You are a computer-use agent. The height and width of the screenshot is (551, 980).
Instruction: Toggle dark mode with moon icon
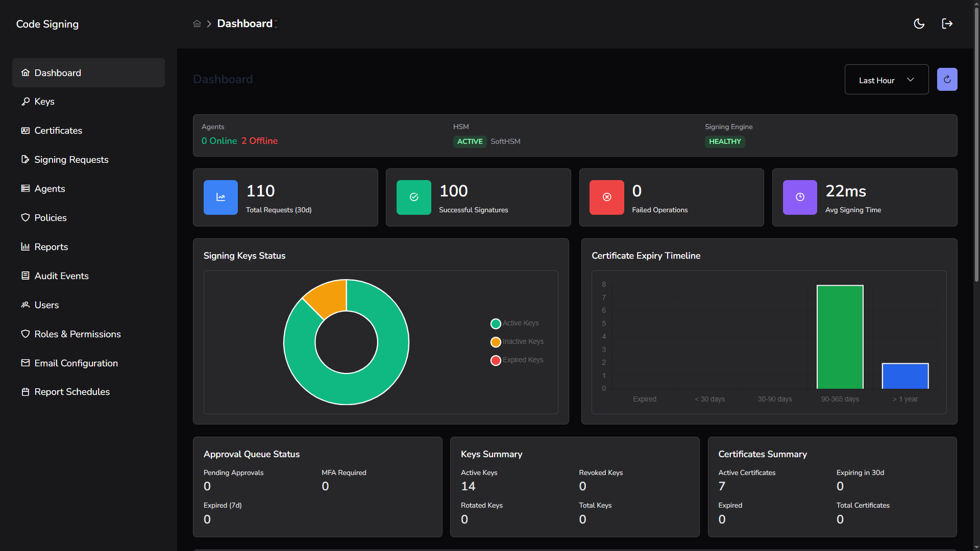[919, 23]
